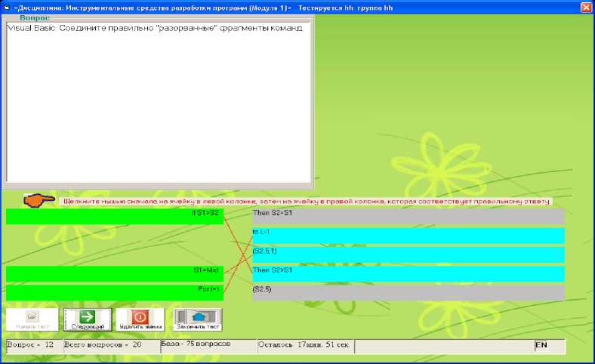
Task: Click the "Закончить тест" finish test button
Action: 197,319
